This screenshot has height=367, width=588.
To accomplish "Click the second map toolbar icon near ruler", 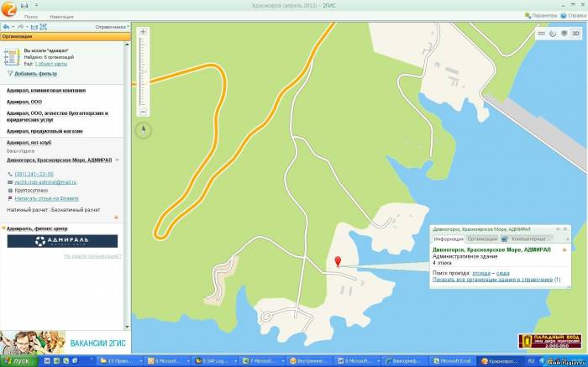I will (553, 34).
